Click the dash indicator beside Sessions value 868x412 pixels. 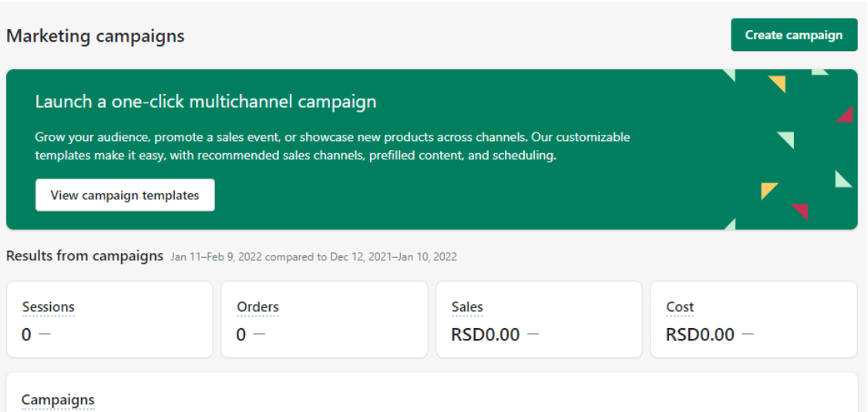click(x=44, y=334)
